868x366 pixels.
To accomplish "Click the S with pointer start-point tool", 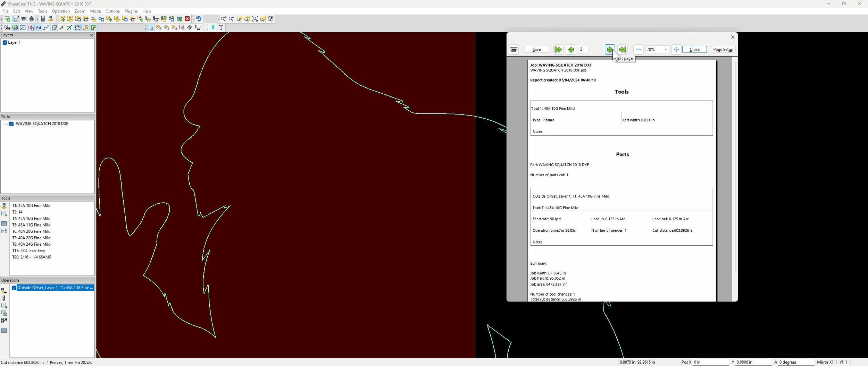I will click(x=159, y=27).
